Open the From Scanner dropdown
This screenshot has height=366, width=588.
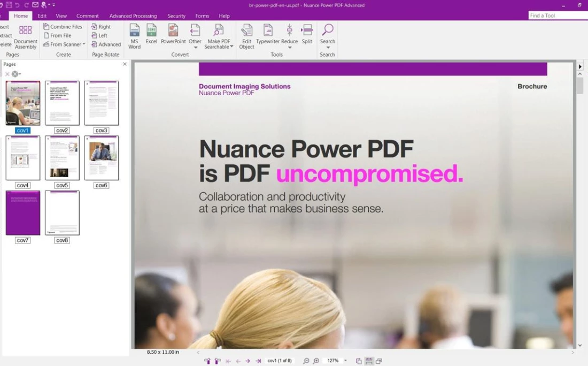coord(84,44)
